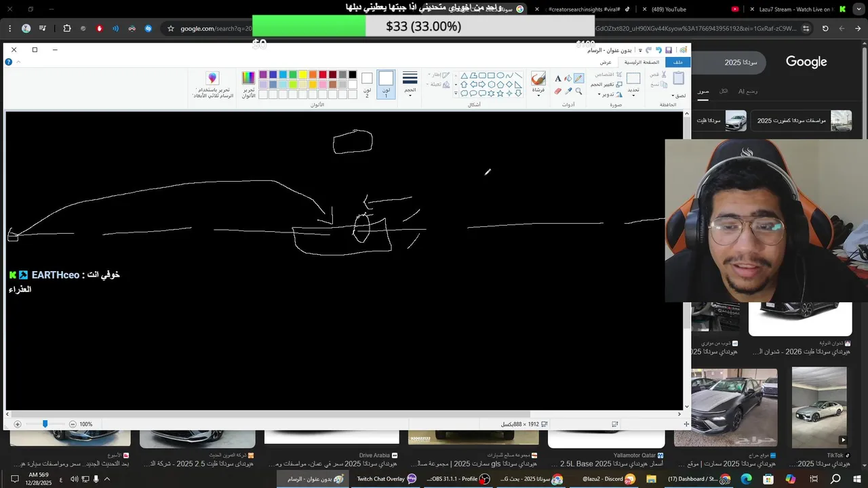Open Microsoft Edge from the taskbar
The image size is (868, 488).
(x=746, y=479)
